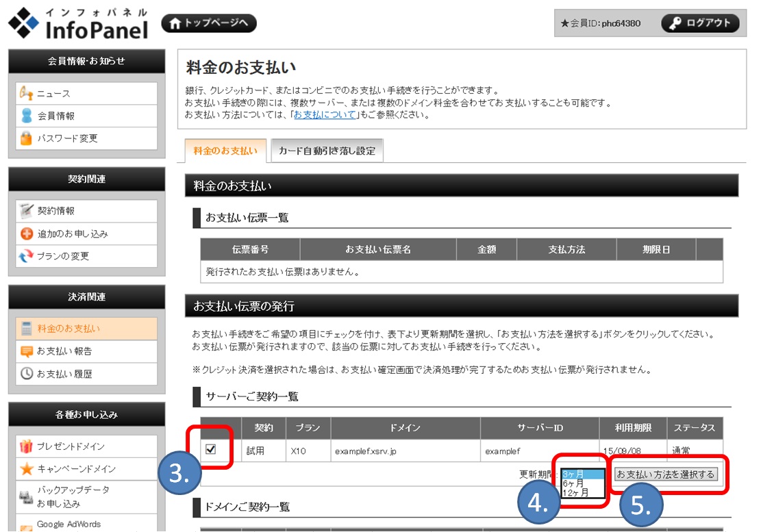Viewport: 761px width, 532px height.
Task: Select the 料金のお支払い tab
Action: 225,151
